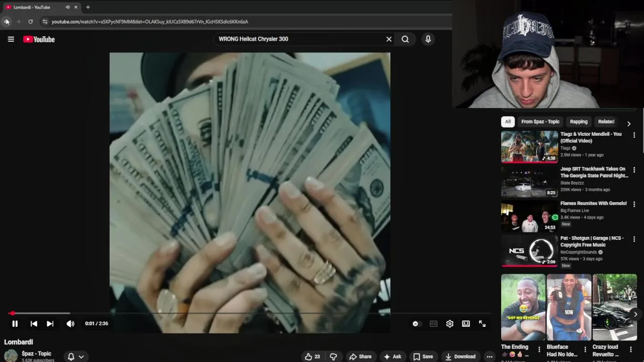Open options menu for Flames Reunites video

(x=634, y=204)
